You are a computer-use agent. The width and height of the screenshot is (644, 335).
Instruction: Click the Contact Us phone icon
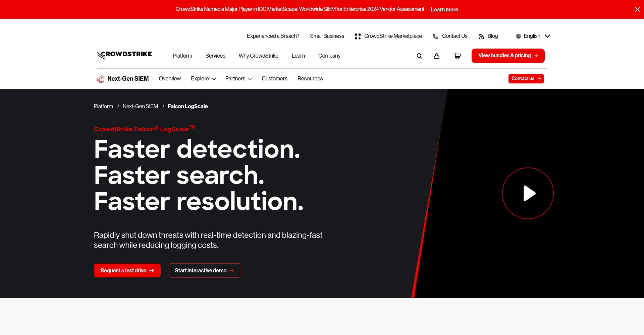tap(435, 36)
